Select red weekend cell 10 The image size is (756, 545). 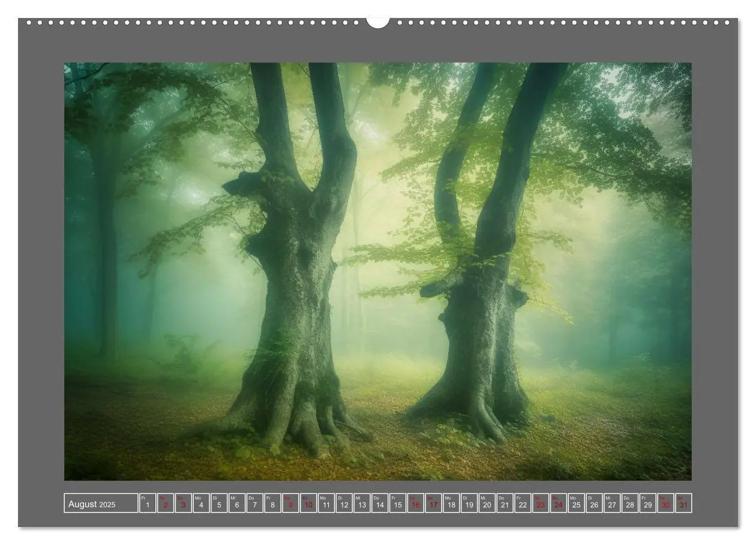click(x=308, y=504)
